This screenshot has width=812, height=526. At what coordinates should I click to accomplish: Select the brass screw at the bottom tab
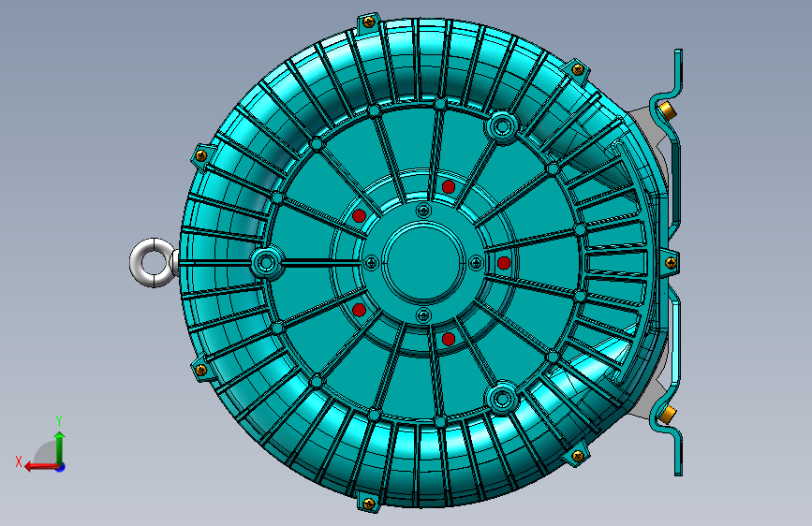click(x=369, y=503)
